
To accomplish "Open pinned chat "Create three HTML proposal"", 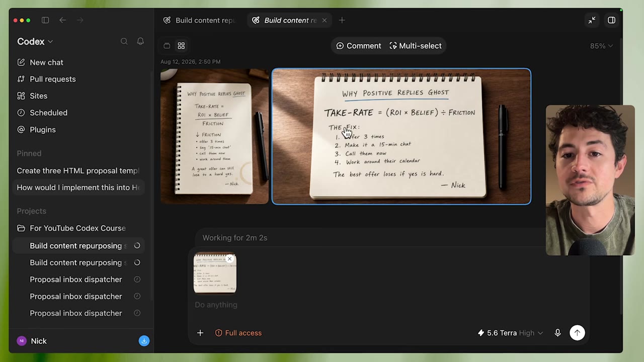I will point(78,170).
